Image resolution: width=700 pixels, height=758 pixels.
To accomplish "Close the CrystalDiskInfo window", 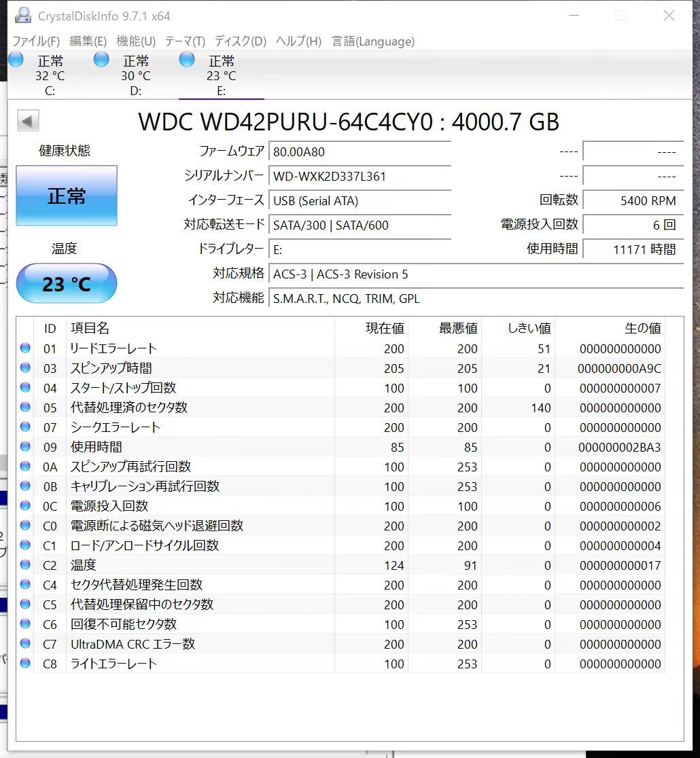I will click(669, 16).
